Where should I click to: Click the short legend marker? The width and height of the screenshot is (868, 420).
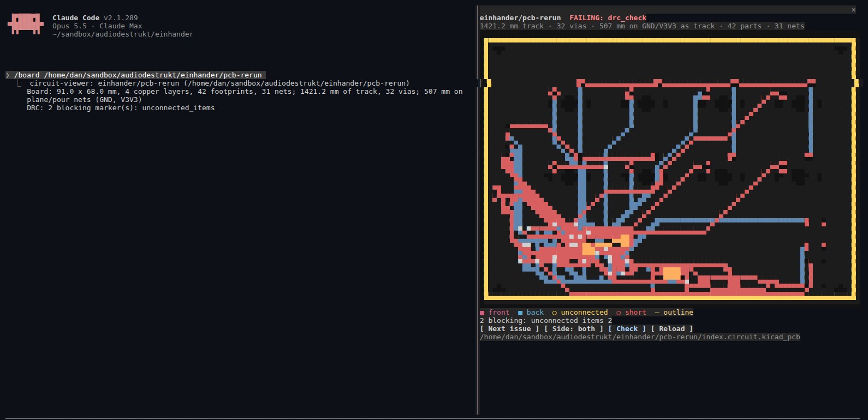pos(619,313)
